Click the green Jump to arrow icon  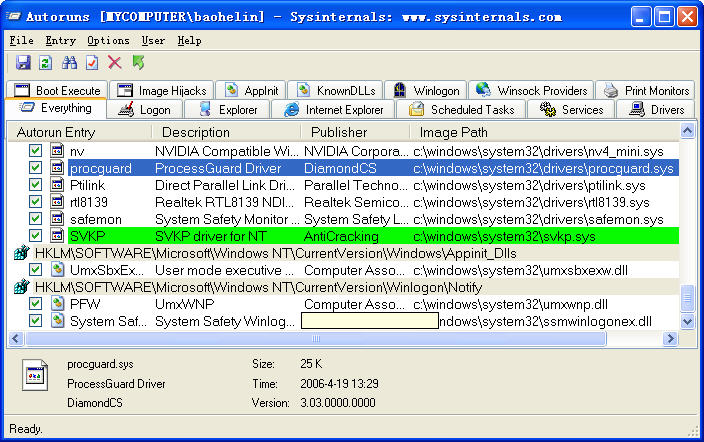138,62
